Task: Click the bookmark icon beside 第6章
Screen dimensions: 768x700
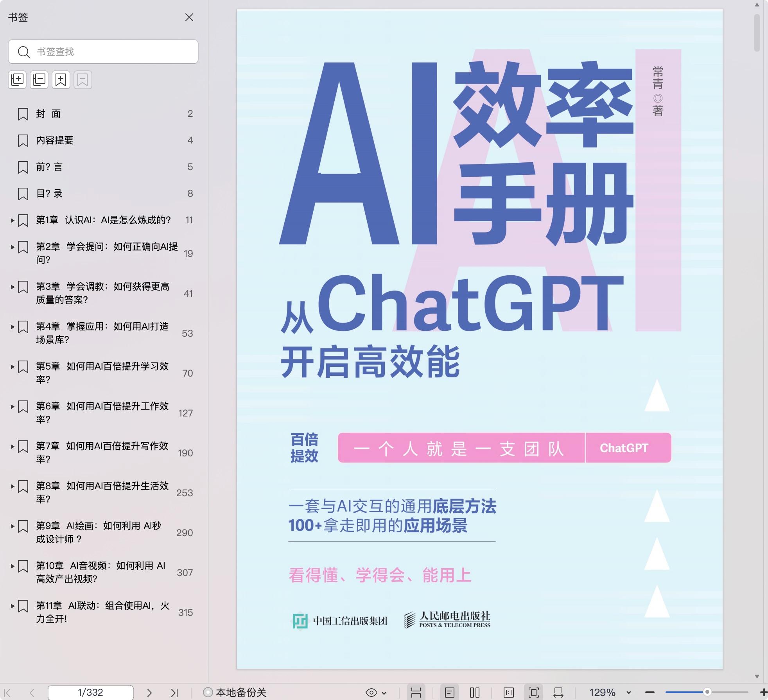Action: (x=23, y=407)
